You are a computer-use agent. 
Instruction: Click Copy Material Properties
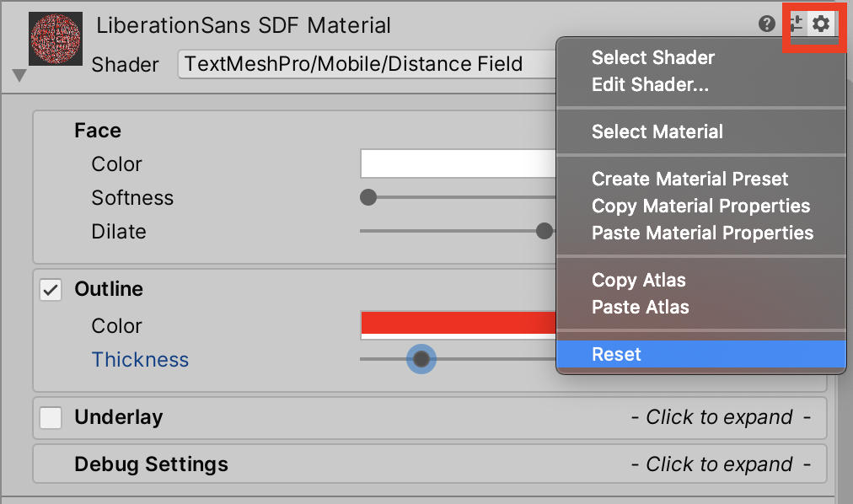[700, 206]
